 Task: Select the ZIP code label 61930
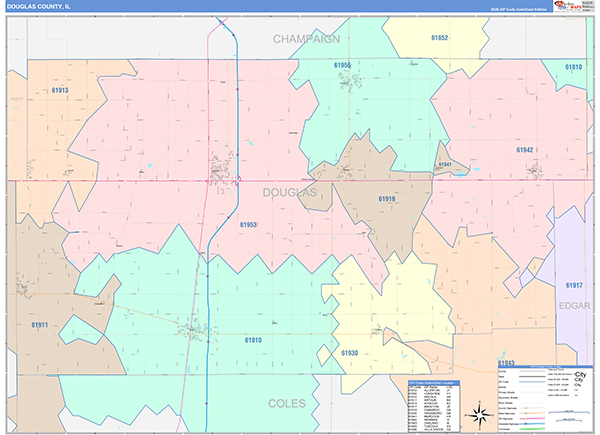349,353
